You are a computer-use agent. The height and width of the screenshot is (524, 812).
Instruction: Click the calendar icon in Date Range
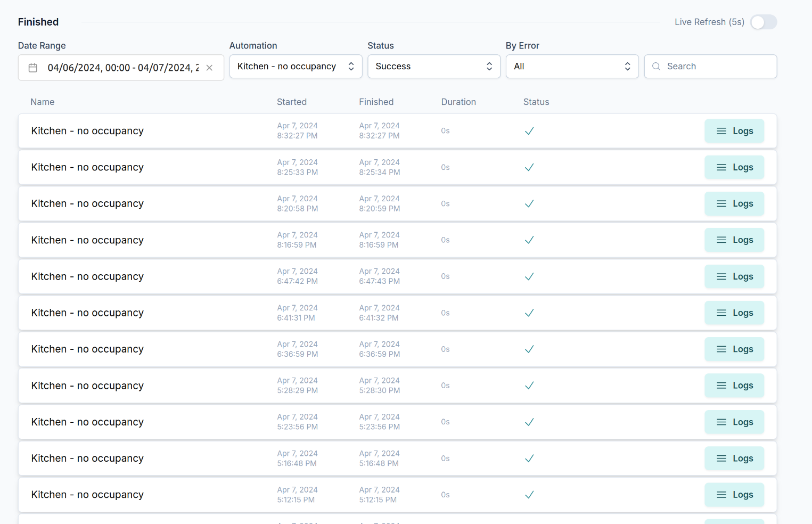(x=33, y=68)
